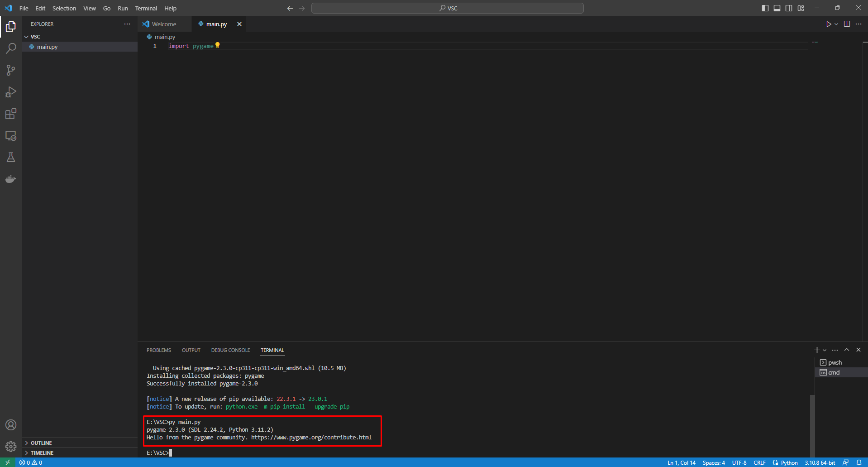Open Remote Explorer view
Viewport: 868px width, 467px height.
point(11,135)
